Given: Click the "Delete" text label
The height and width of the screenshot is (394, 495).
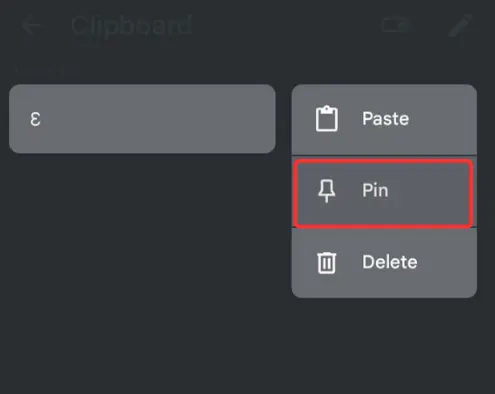Looking at the screenshot, I should pyautogui.click(x=390, y=262).
